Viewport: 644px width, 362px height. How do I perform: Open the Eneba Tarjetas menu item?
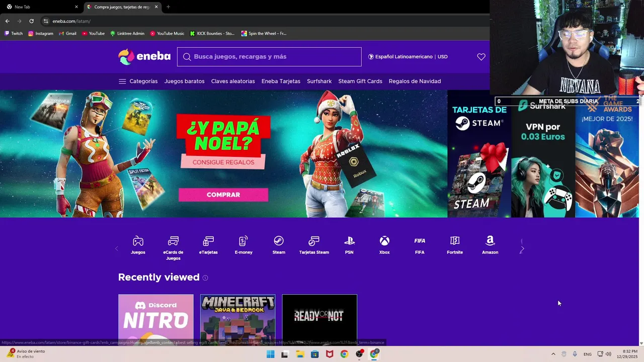coord(281,81)
